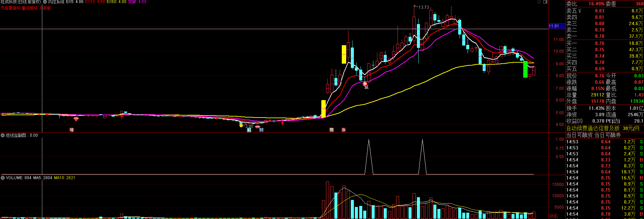Expand the 短线宝副图 indicator panel menu

click(x=3, y=135)
